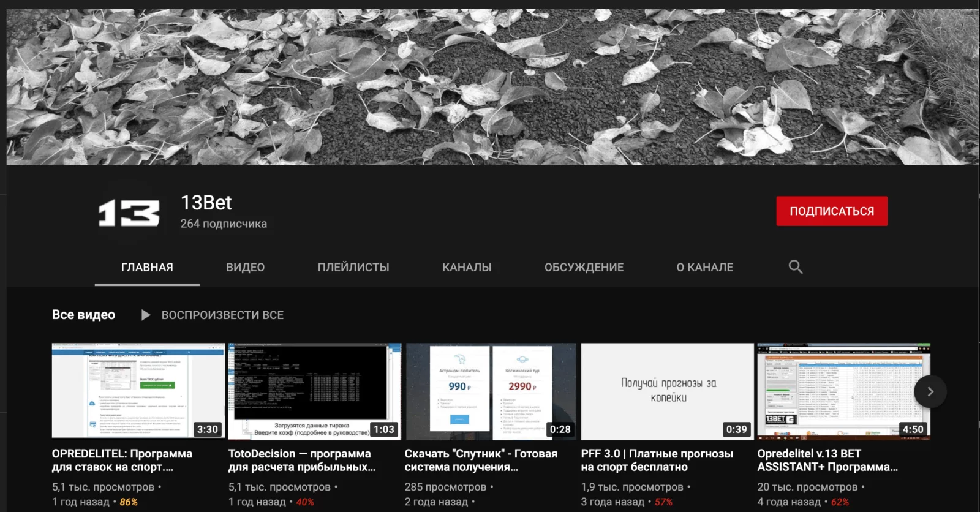Click 1 год назад under OPREDELITEL video

click(x=81, y=502)
